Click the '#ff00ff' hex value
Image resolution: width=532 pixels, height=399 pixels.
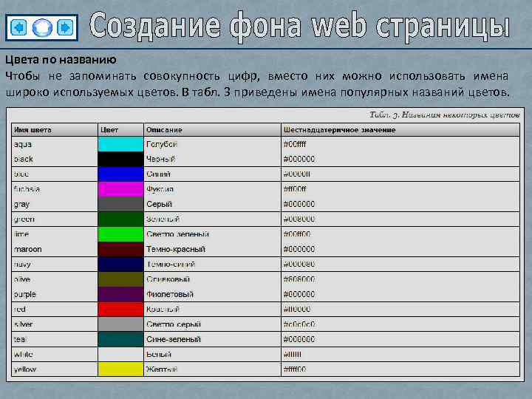click(295, 189)
